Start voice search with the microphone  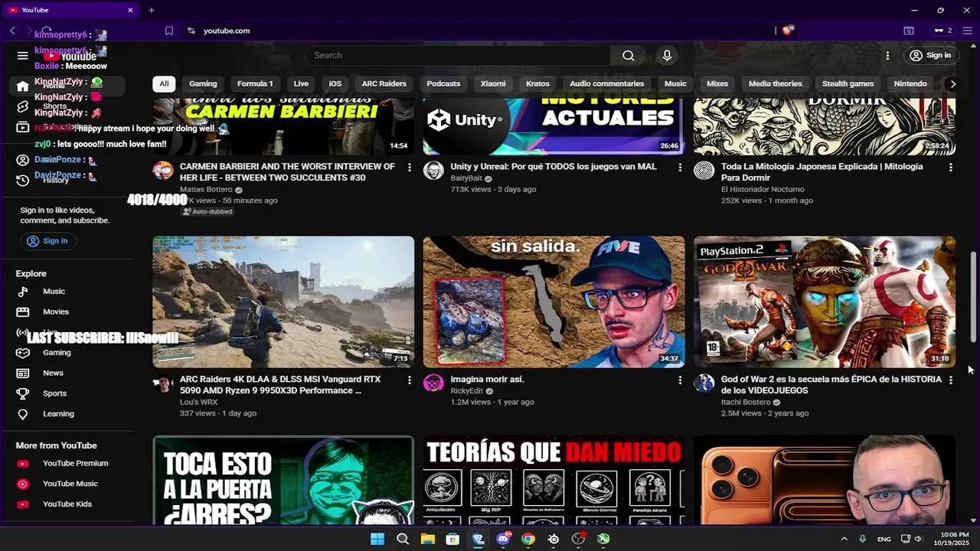tap(667, 55)
